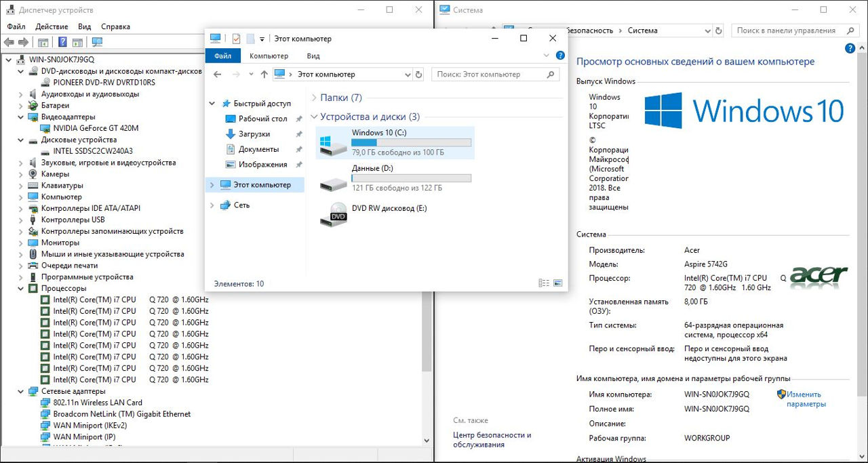This screenshot has height=463, width=868.
Task: Open the address bar history dropdown
Action: click(407, 75)
